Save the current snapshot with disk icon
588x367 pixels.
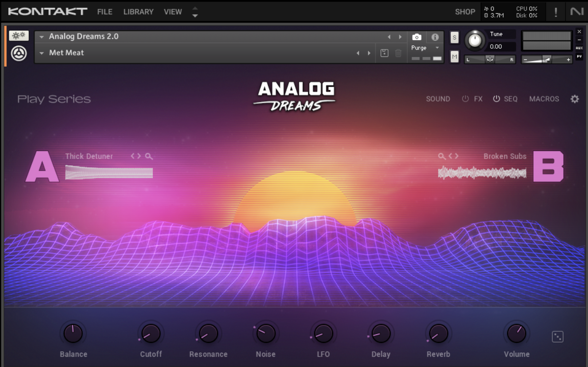384,53
